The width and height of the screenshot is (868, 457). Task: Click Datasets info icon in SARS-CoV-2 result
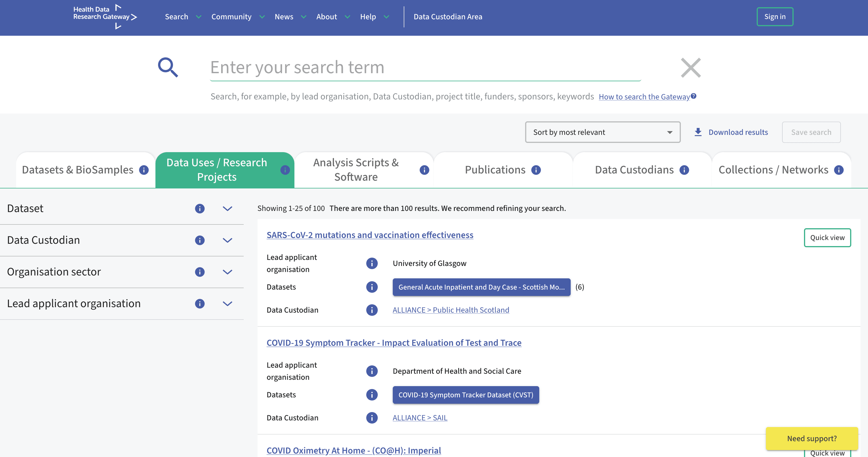pyautogui.click(x=372, y=287)
